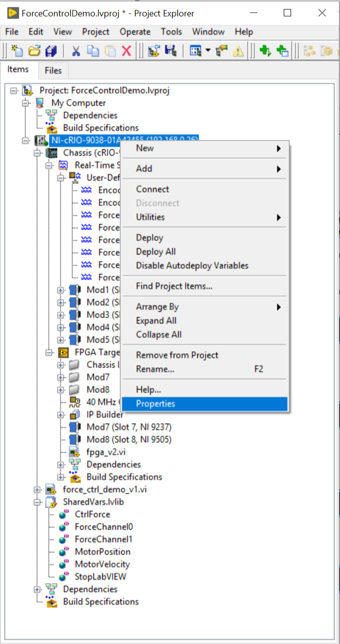The image size is (340, 644).
Task: Choose Connect in the context menu
Action: 205,189
